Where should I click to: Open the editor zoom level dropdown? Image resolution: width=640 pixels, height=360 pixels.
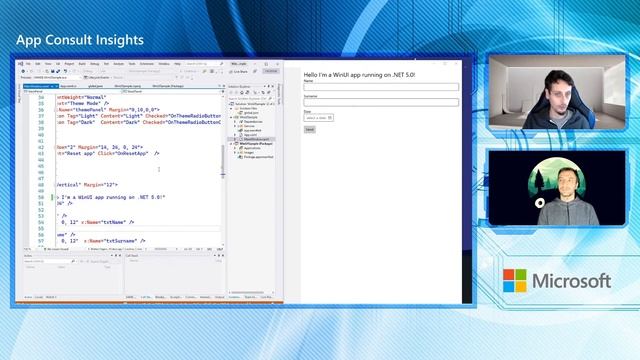(x=28, y=249)
